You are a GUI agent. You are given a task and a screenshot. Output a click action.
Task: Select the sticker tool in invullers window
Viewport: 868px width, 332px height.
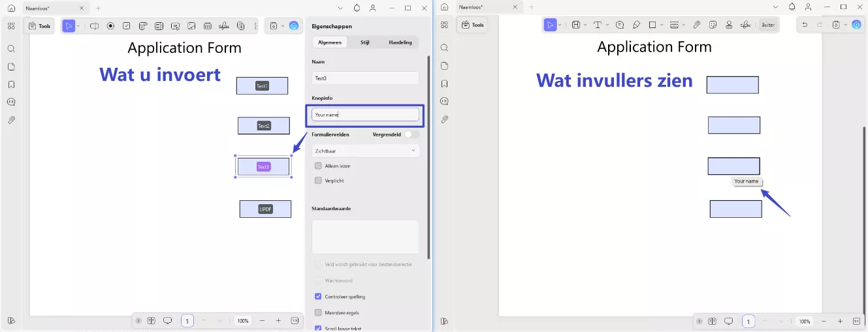click(713, 25)
